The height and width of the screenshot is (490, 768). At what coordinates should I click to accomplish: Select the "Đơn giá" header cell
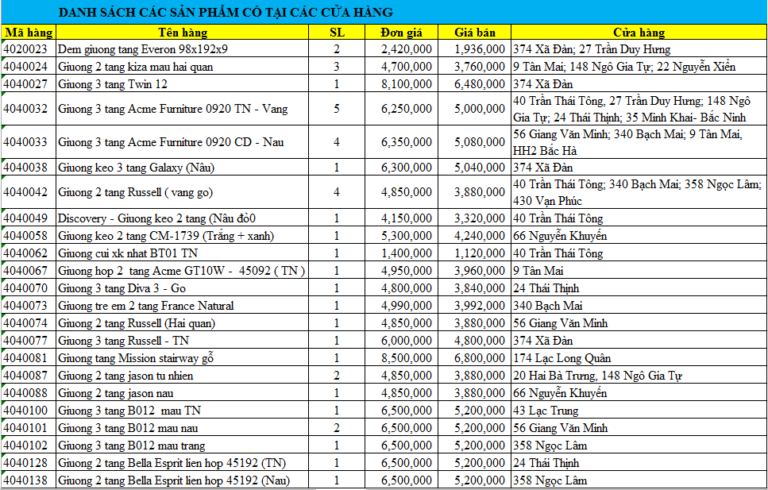pos(406,32)
